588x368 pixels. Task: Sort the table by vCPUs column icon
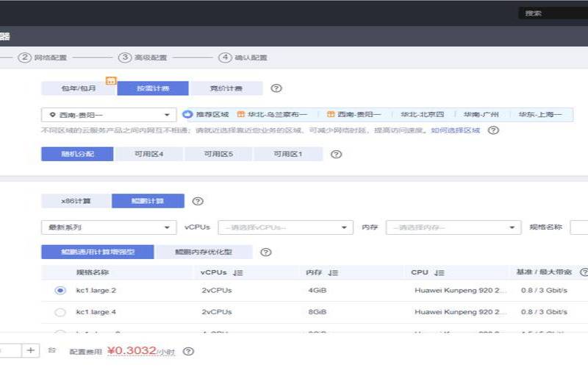click(x=237, y=273)
